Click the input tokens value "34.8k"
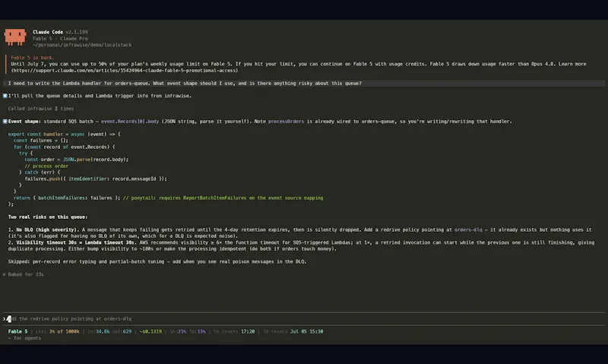 coord(103,331)
